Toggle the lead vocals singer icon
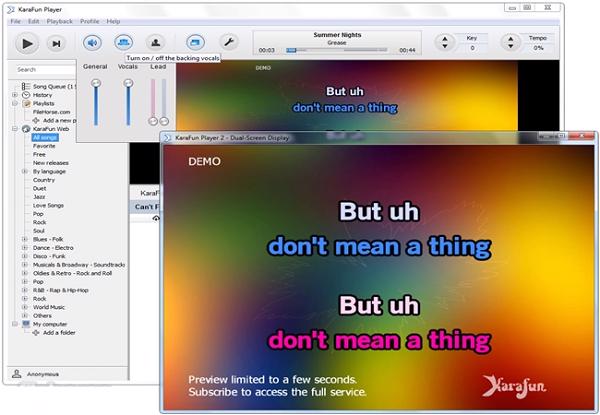The image size is (600, 415). 155,43
